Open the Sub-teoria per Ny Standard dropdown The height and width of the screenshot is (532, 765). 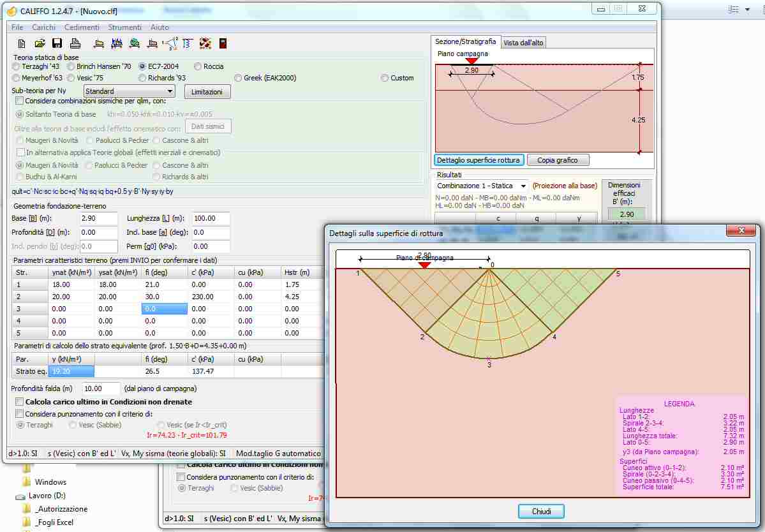click(x=130, y=91)
